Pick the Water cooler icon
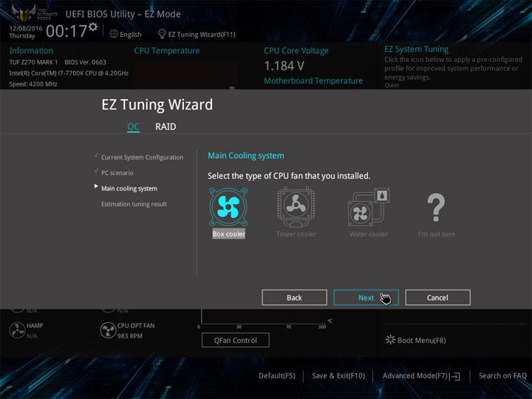 point(369,207)
